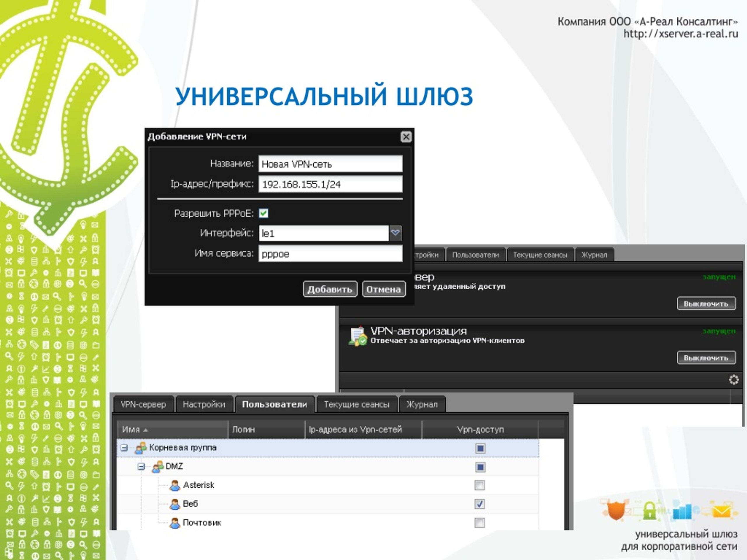This screenshot has width=747, height=560.
Task: Select the Почтовик user row
Action: (x=328, y=523)
